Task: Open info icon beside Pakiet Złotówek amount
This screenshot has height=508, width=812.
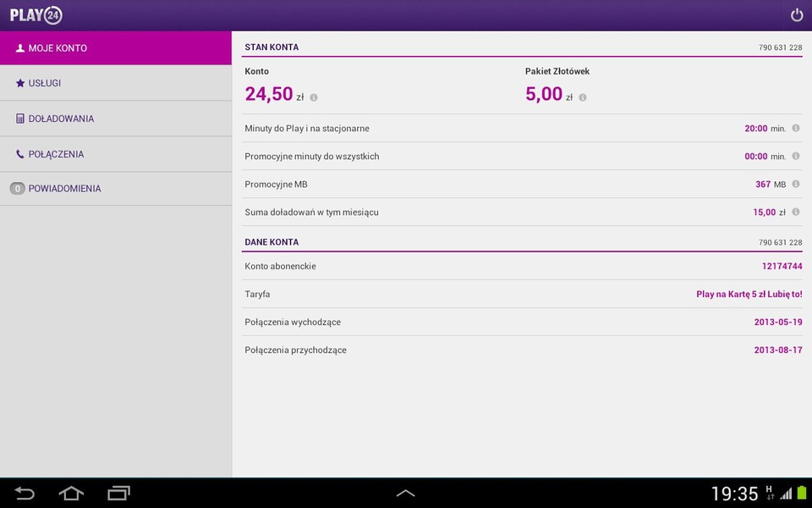Action: 583,97
